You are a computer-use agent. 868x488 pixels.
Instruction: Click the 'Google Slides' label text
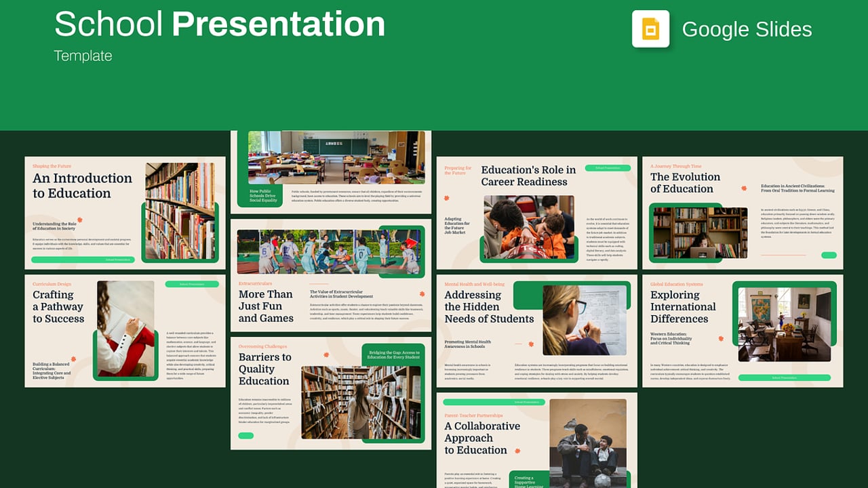747,29
